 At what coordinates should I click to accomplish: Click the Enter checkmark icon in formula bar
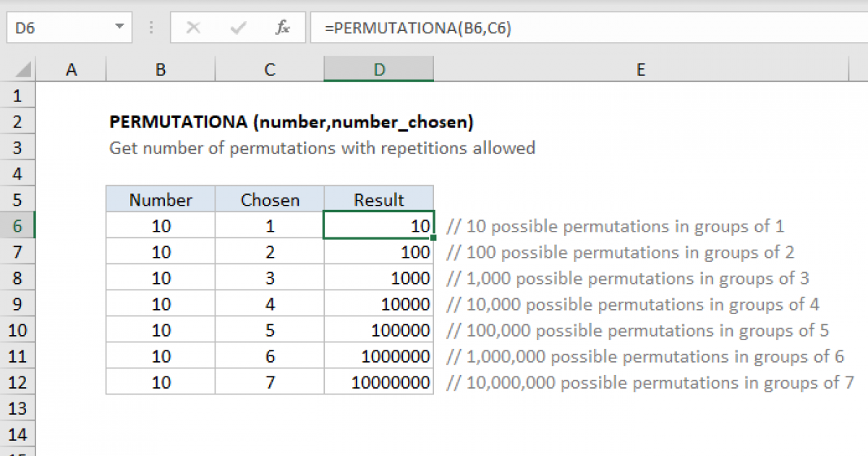point(237,28)
